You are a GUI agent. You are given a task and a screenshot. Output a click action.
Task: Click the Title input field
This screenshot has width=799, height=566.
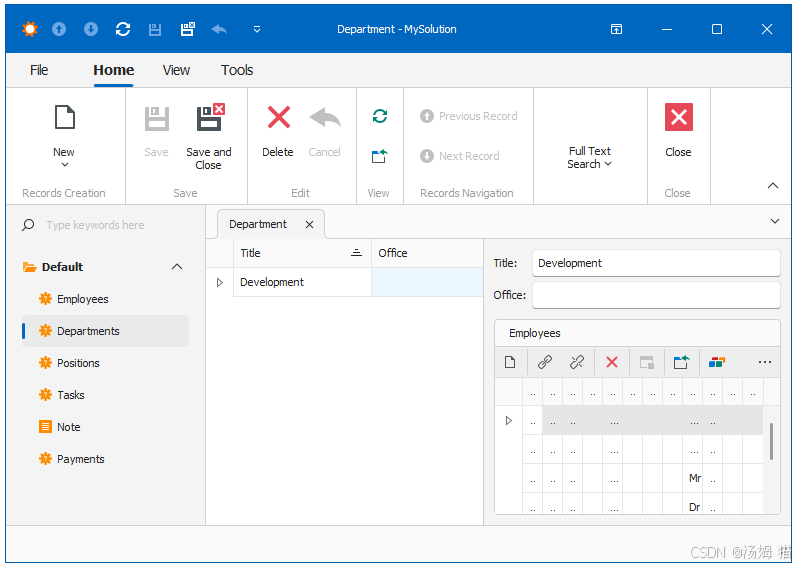[x=656, y=263]
